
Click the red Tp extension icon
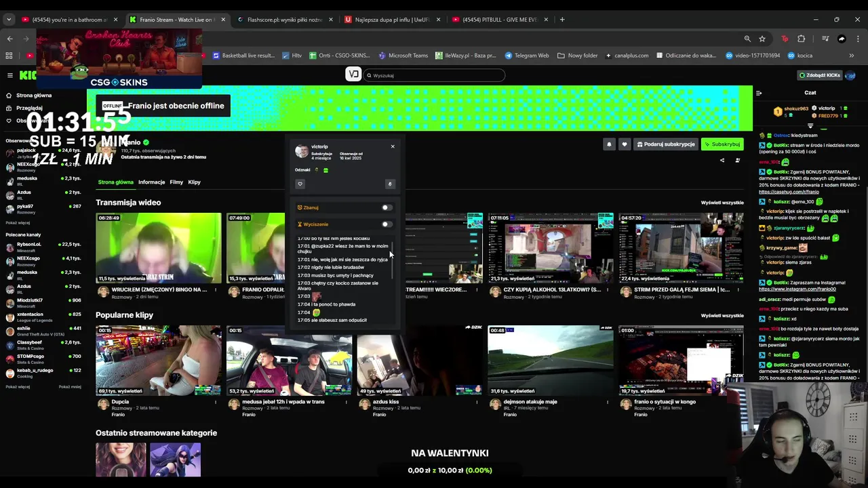pos(785,39)
